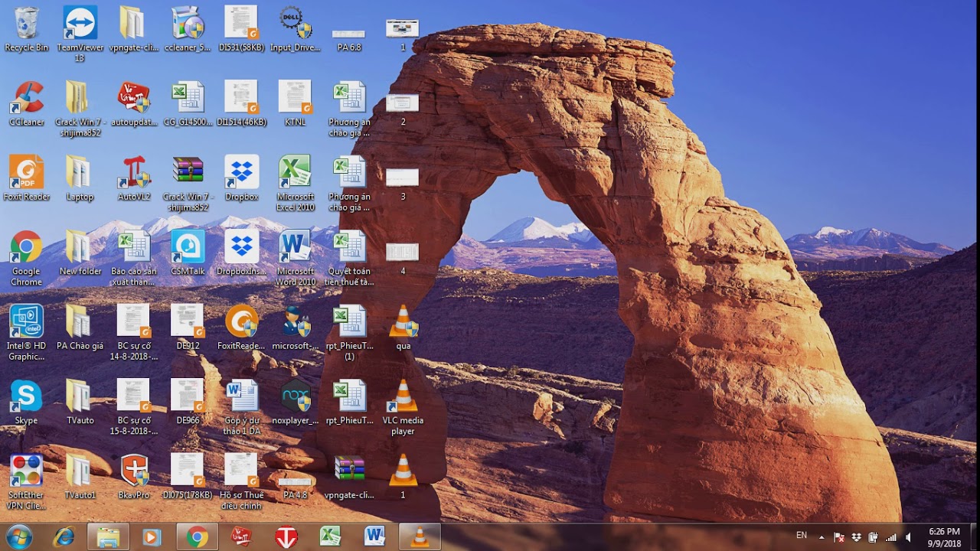Open Google Chrome from the taskbar

197,537
